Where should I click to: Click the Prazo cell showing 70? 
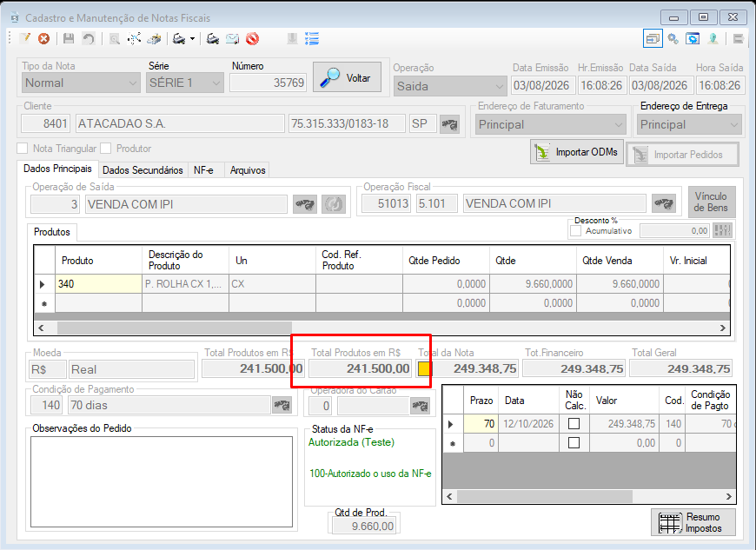pos(481,424)
